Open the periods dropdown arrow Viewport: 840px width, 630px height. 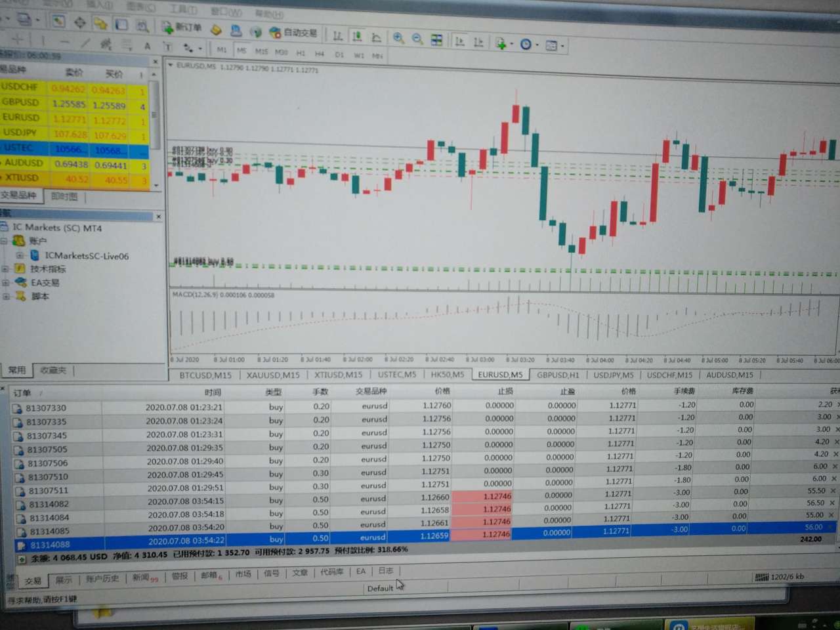pos(537,45)
